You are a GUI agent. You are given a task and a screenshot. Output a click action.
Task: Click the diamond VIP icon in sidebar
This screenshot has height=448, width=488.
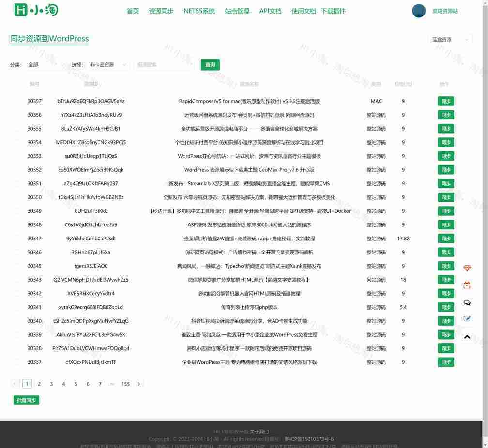467,268
